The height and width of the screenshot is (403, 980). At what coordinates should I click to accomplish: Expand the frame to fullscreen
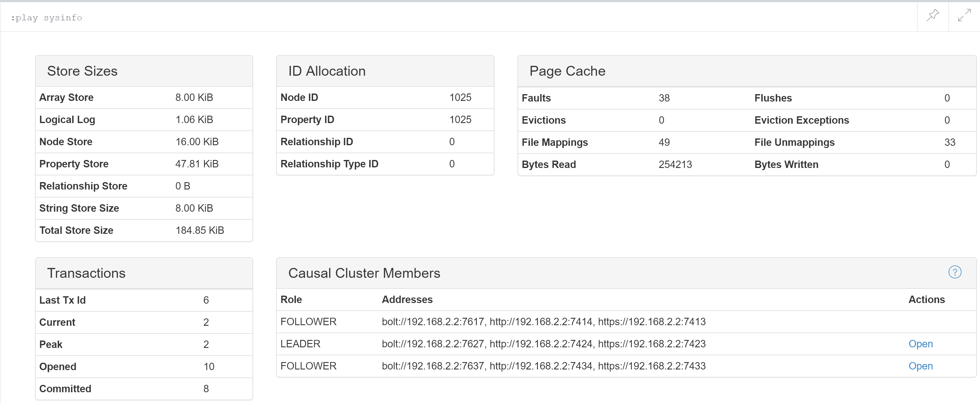coord(964,16)
